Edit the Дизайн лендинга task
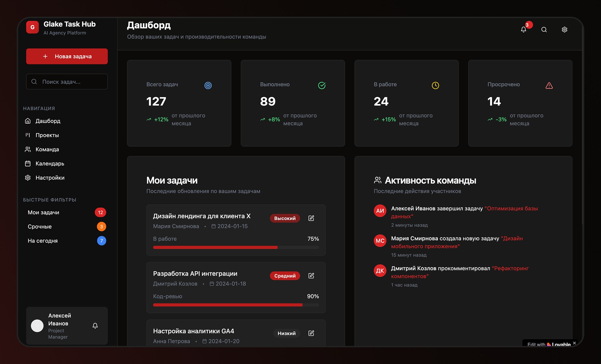The height and width of the screenshot is (364, 601). (x=311, y=218)
